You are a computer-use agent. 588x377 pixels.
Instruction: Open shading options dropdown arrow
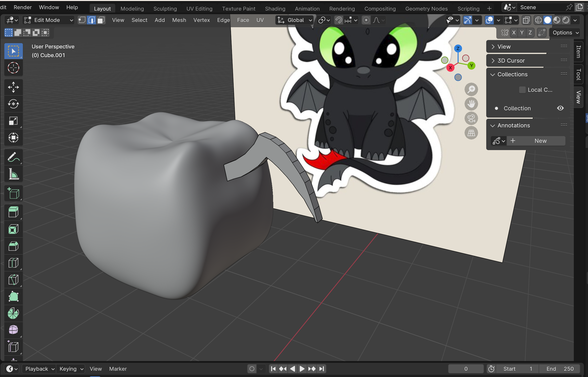[575, 20]
